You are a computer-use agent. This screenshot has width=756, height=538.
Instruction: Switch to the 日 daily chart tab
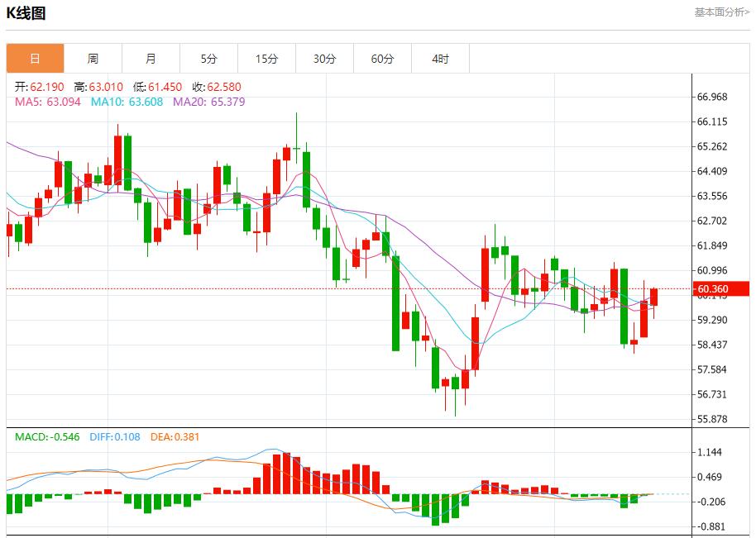35,59
